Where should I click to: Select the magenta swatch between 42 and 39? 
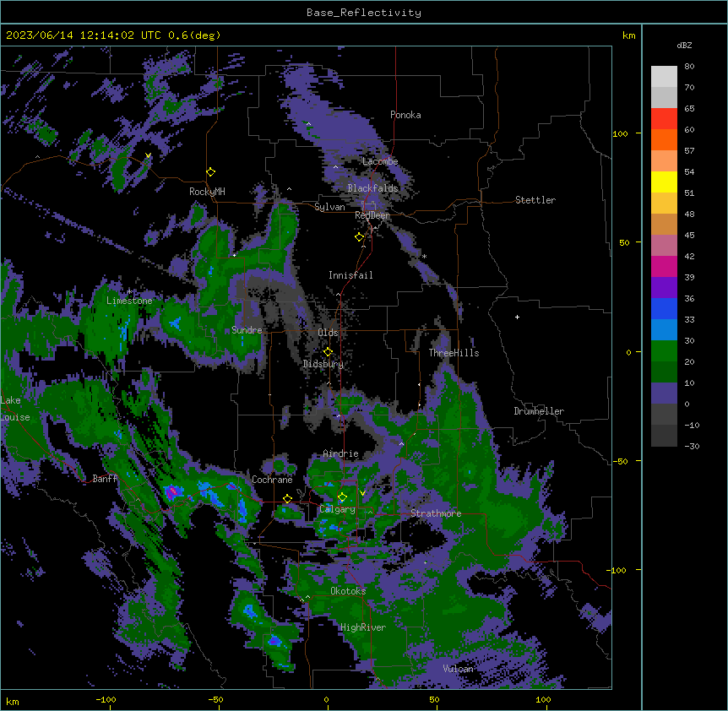664,266
